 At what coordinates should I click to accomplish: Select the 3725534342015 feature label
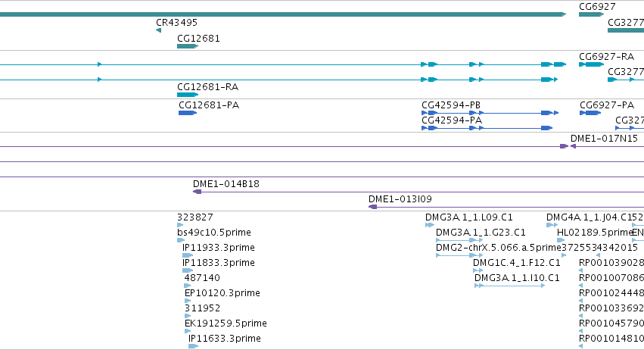(599, 247)
